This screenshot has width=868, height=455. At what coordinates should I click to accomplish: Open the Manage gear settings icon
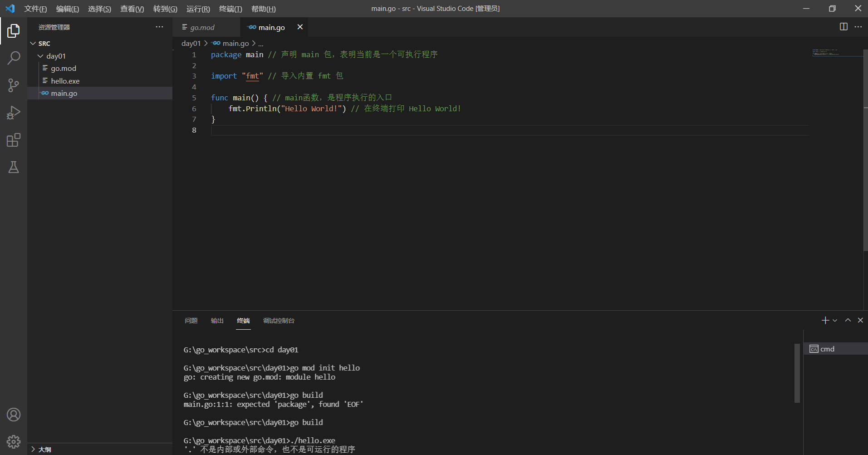tap(14, 441)
